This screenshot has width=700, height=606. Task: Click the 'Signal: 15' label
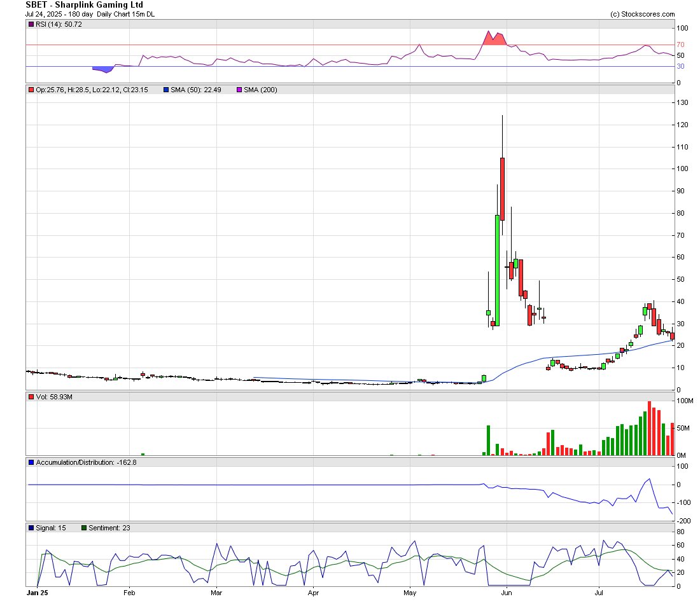[51, 528]
